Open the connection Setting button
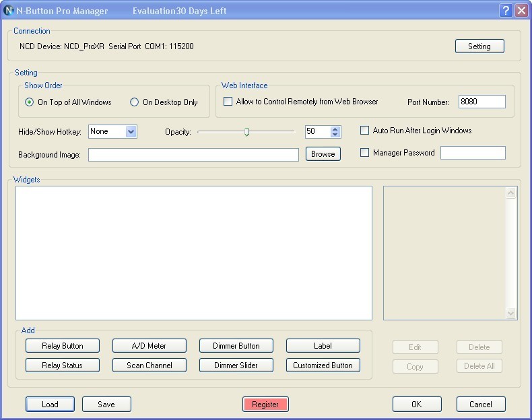Screen dimensions: 532x420 pos(479,46)
